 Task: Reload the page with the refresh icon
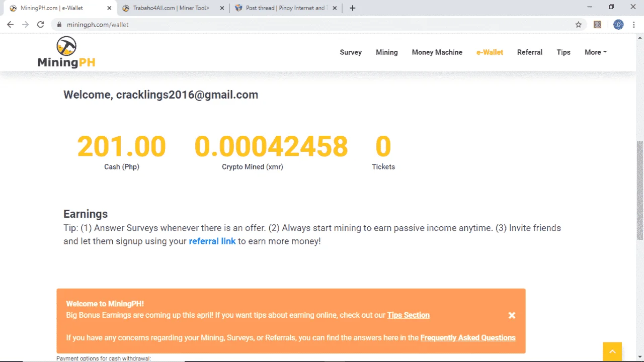(x=41, y=25)
